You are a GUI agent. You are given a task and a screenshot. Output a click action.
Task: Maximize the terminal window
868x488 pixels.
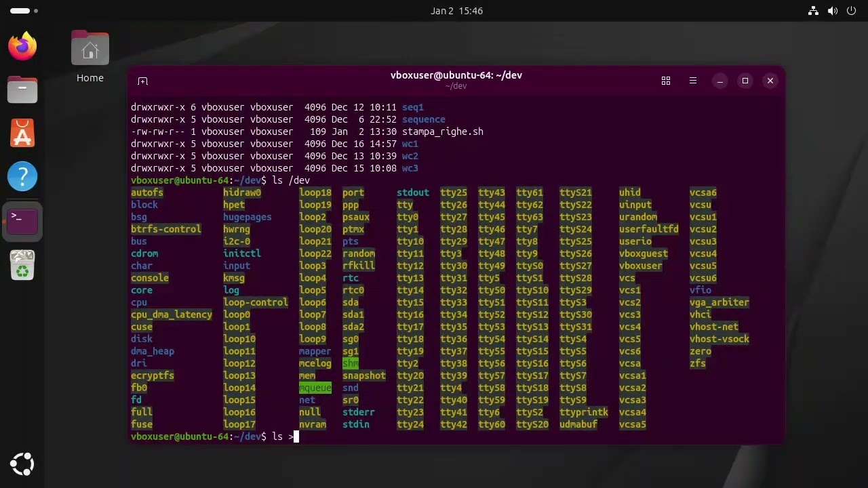point(745,81)
